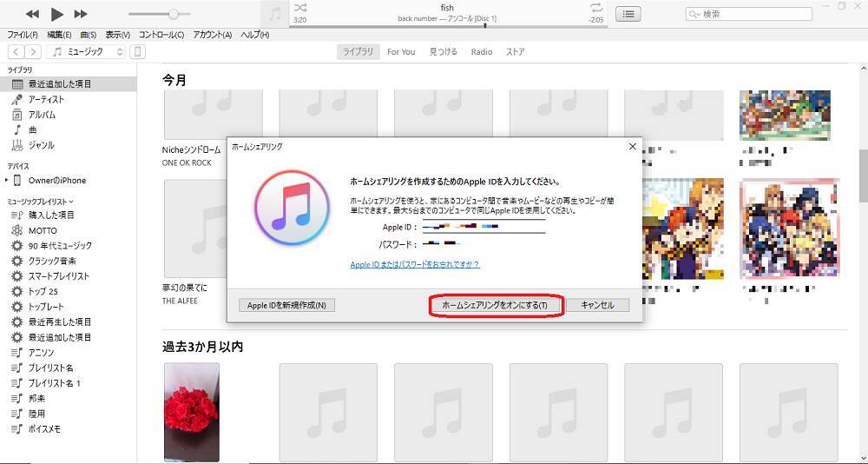Click the パスワード input field
Screen dimensions: 868x464
[483, 242]
